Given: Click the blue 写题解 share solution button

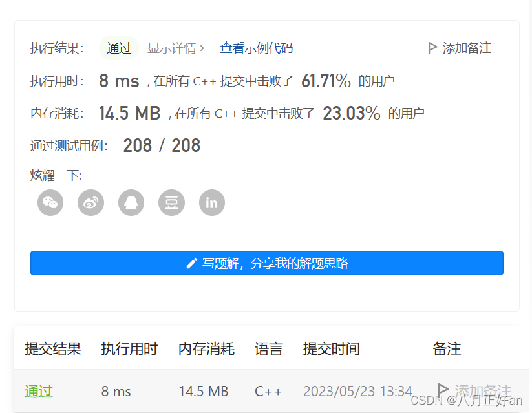Looking at the screenshot, I should coord(267,262).
